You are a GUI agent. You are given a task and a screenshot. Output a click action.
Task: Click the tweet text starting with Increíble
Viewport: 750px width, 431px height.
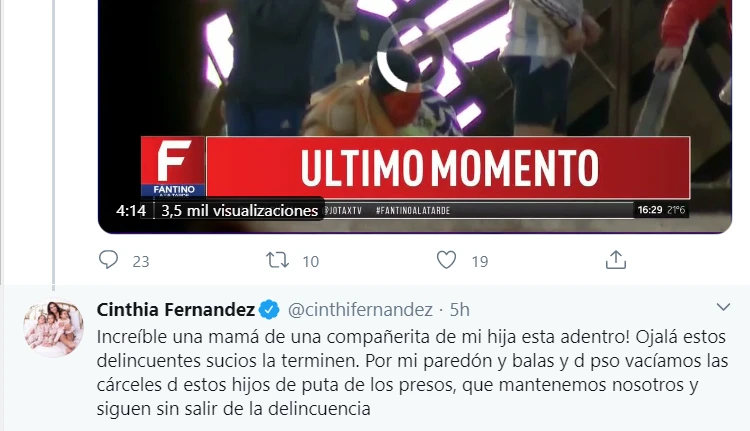click(412, 373)
